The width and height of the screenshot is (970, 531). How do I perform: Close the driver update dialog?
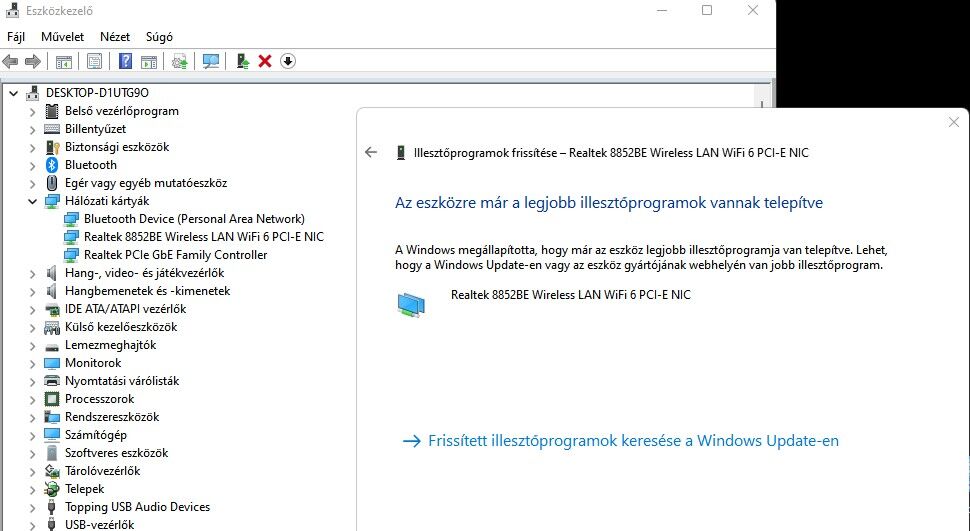(x=954, y=123)
